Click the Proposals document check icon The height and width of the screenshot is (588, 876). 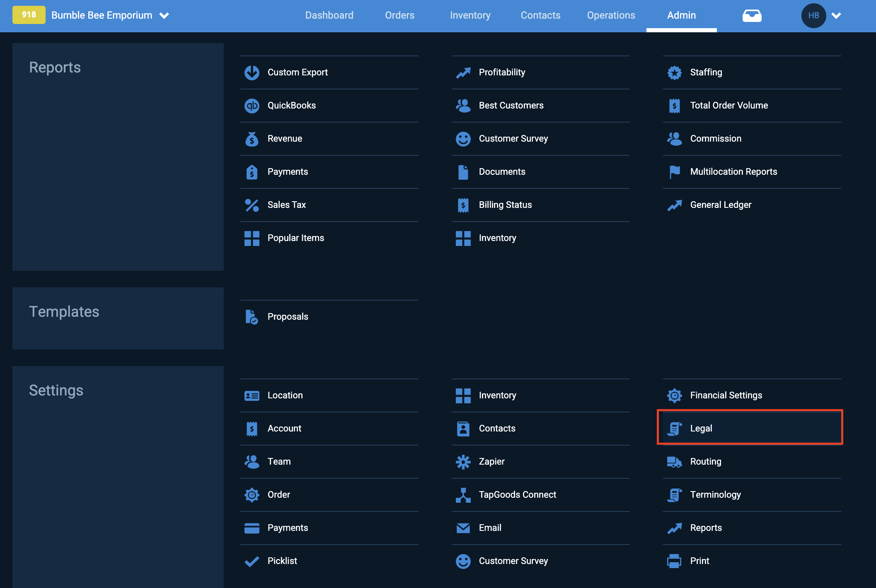click(x=252, y=317)
